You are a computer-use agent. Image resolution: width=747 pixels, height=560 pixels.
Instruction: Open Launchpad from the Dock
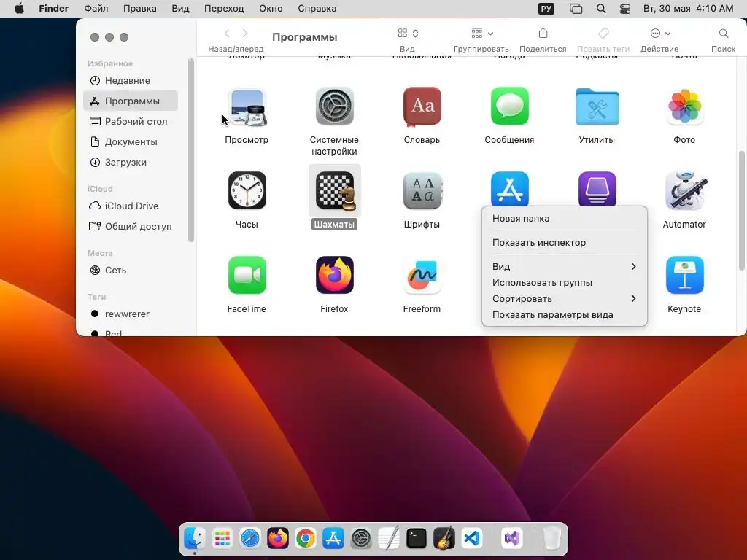[x=222, y=539]
